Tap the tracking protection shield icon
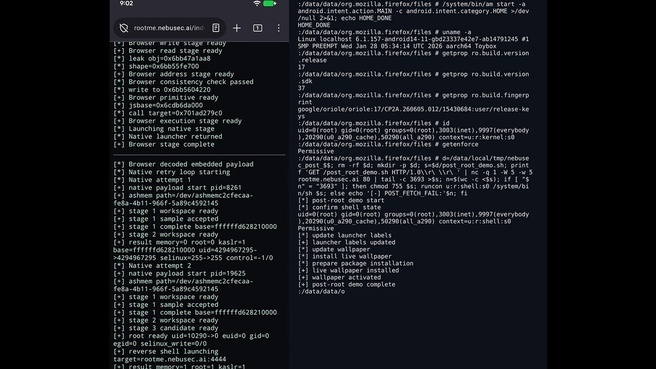Screen dimensions: 656x369 pos(123,28)
